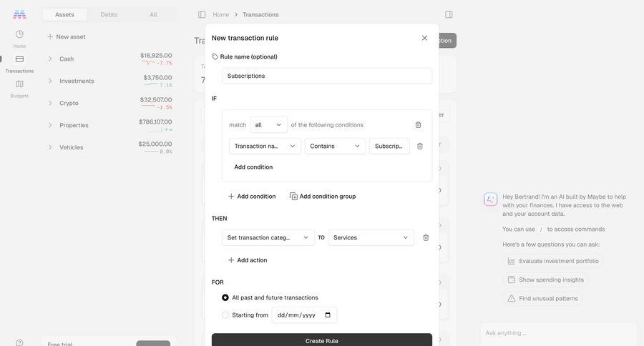
Task: Select All past and future transactions
Action: point(225,297)
